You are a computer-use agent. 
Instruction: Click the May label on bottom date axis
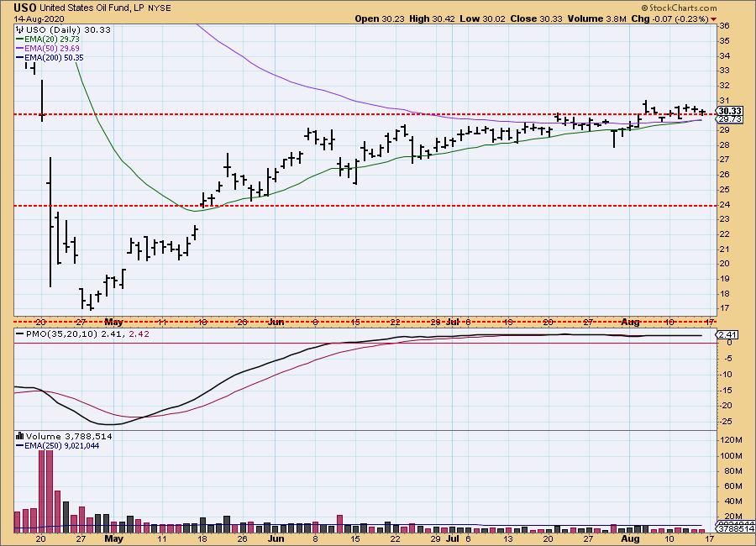pos(113,538)
